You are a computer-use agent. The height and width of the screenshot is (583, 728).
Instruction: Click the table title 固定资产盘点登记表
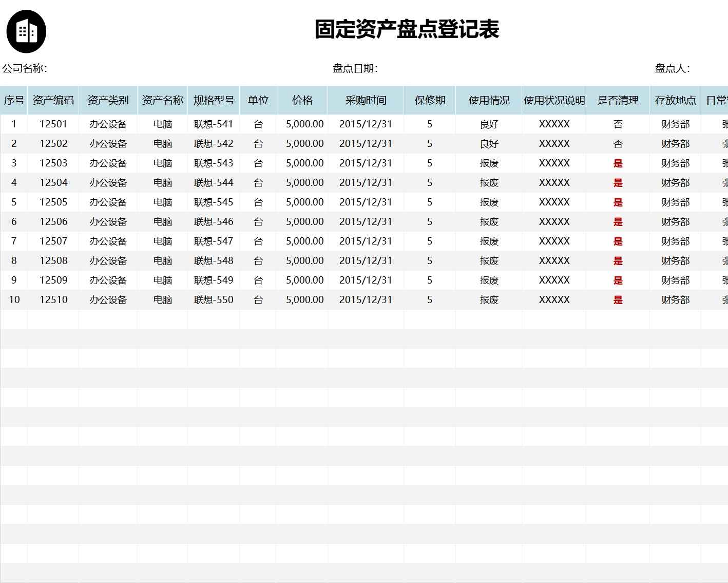(x=407, y=30)
